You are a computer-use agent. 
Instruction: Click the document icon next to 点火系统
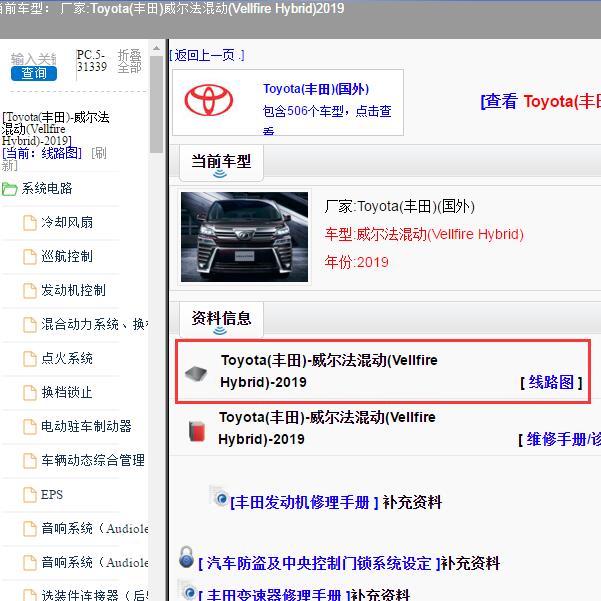point(30,359)
